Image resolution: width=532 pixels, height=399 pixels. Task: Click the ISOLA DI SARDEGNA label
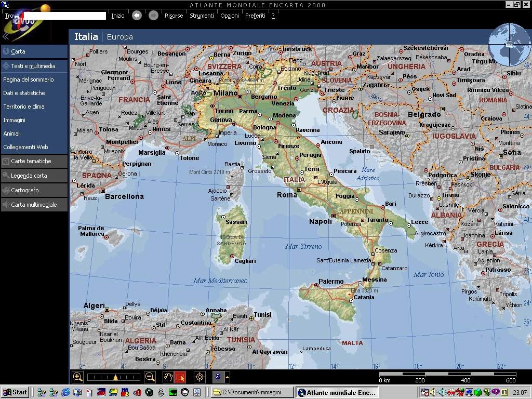[x=232, y=240]
